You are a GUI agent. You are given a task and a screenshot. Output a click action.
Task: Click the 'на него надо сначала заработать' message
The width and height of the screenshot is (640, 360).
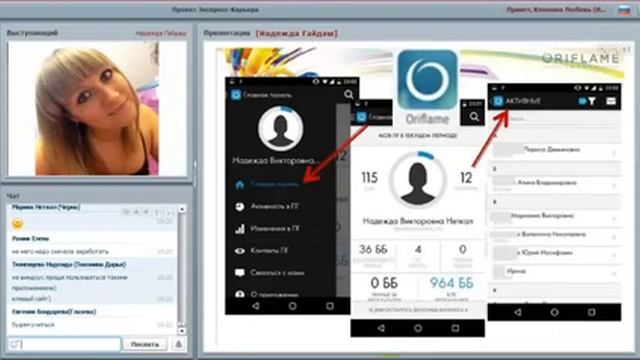click(60, 251)
